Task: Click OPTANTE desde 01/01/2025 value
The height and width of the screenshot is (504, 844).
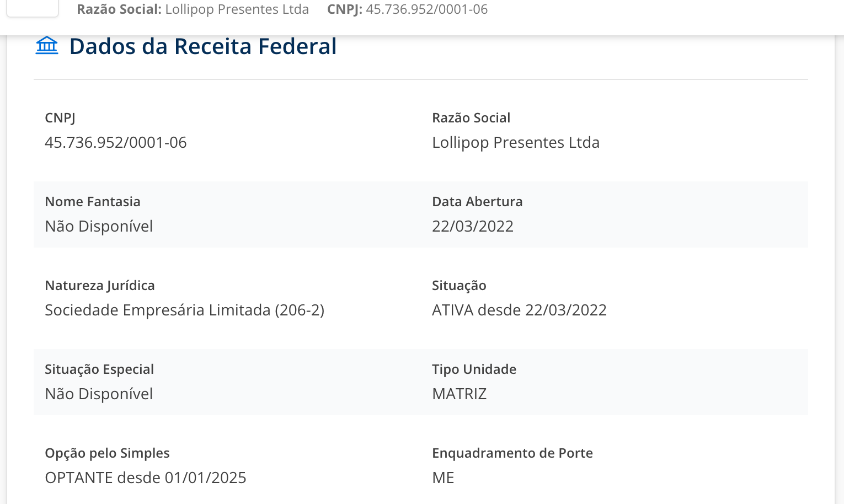Action: pos(146,478)
